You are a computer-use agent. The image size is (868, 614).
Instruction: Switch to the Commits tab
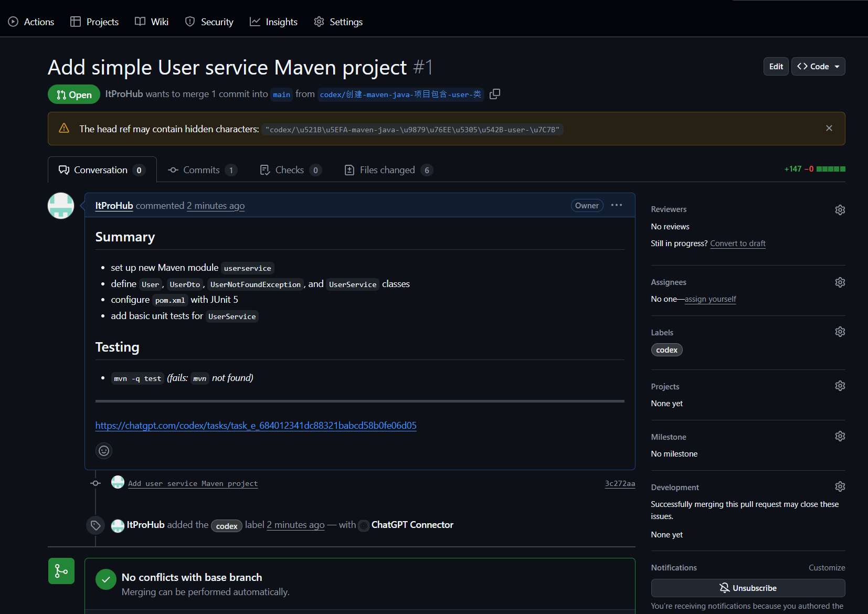pyautogui.click(x=202, y=170)
